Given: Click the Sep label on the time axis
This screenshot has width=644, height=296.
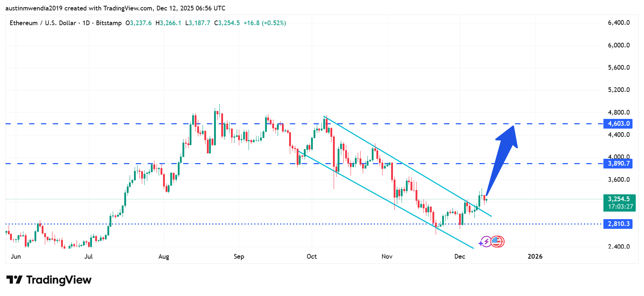Looking at the screenshot, I should click(239, 256).
